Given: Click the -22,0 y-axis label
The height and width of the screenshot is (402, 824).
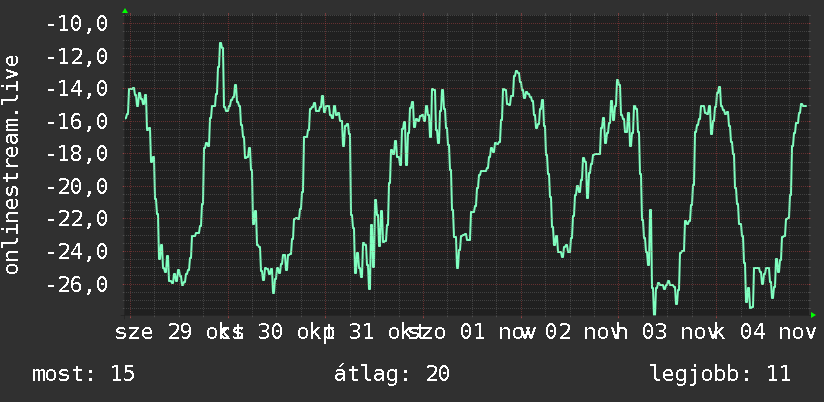Looking at the screenshot, I should point(77,220).
